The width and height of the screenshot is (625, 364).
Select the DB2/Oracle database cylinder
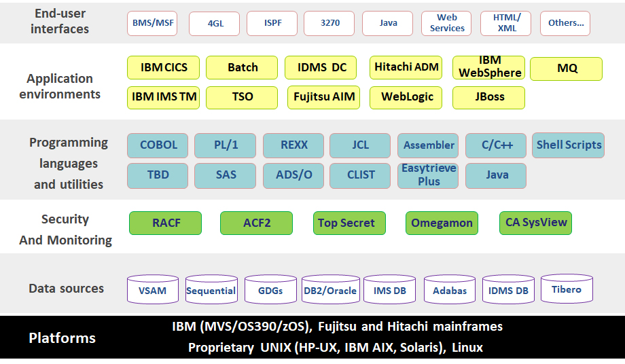coord(331,289)
